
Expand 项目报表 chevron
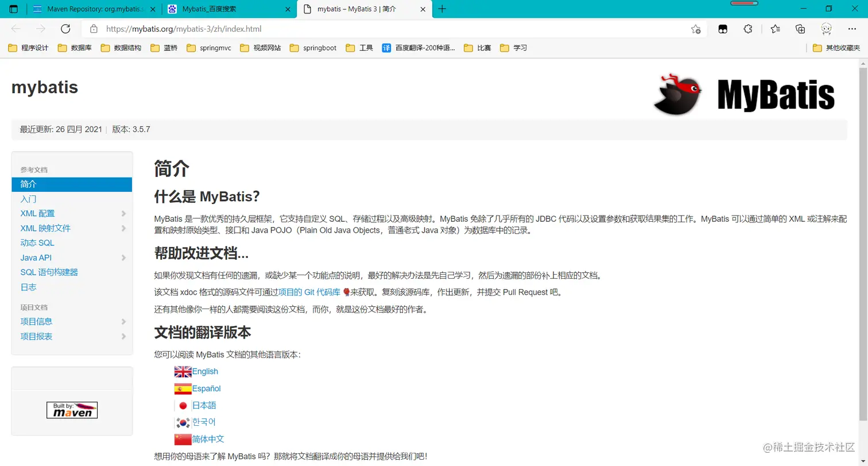pos(123,337)
